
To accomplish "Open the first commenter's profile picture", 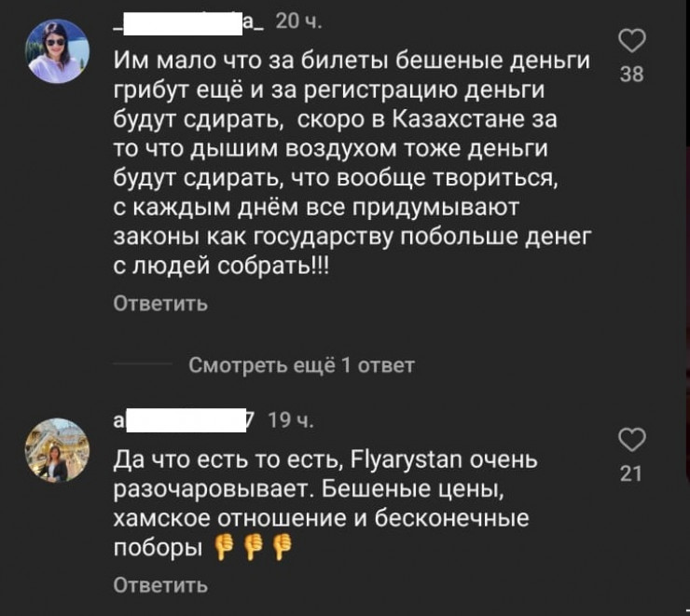I will (x=54, y=51).
